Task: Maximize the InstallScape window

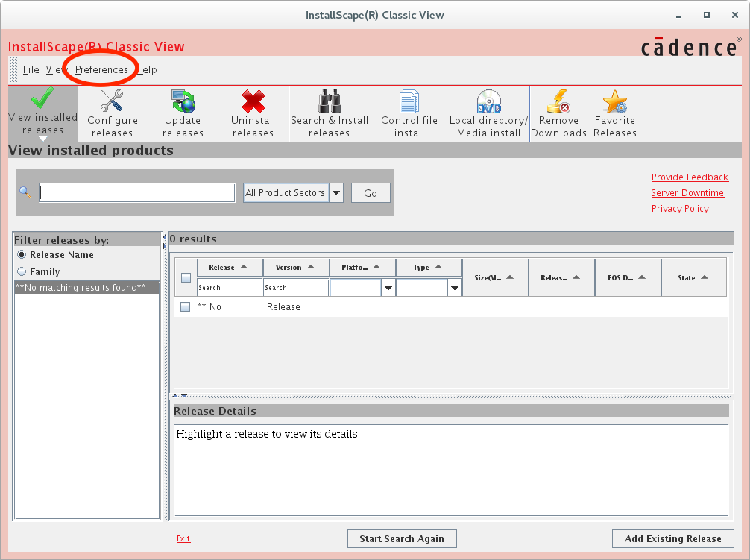Action: point(707,16)
